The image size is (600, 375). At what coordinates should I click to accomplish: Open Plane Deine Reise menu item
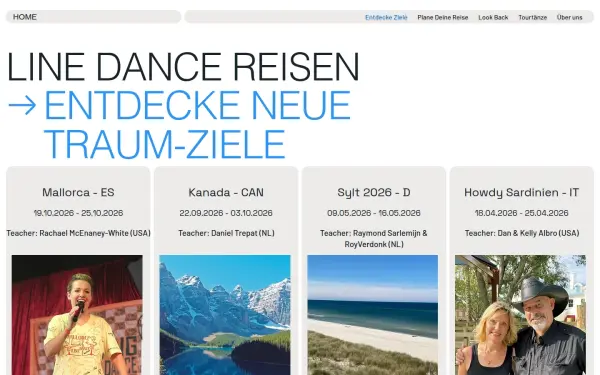(x=443, y=17)
